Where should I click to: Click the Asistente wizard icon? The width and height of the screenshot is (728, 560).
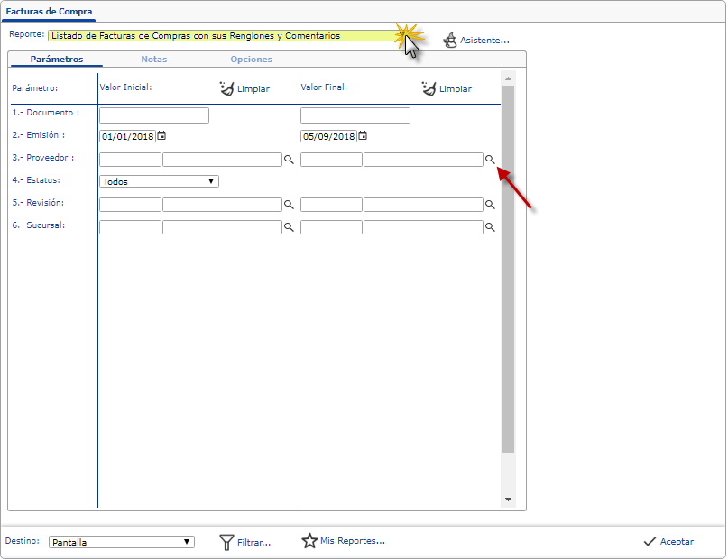pos(450,40)
